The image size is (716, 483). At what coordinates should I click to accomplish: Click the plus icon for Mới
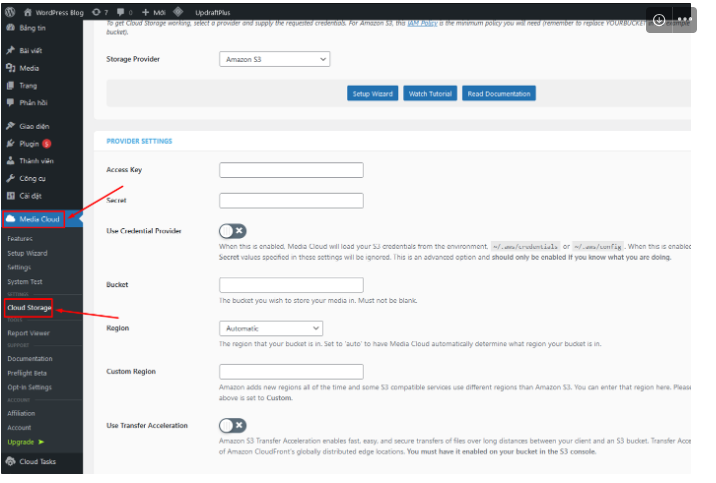click(x=146, y=12)
